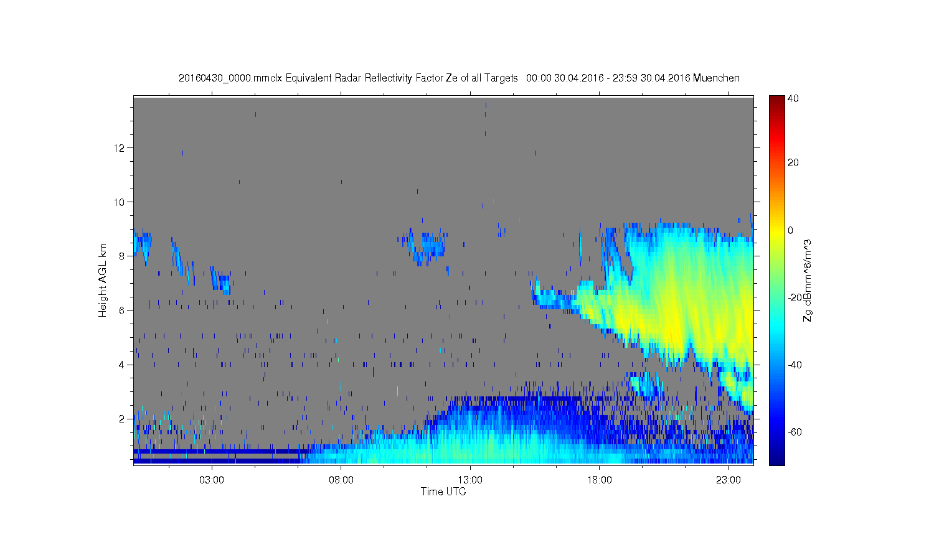The height and width of the screenshot is (560, 934).
Task: Click the colorbar tick label "40"
Action: (793, 98)
